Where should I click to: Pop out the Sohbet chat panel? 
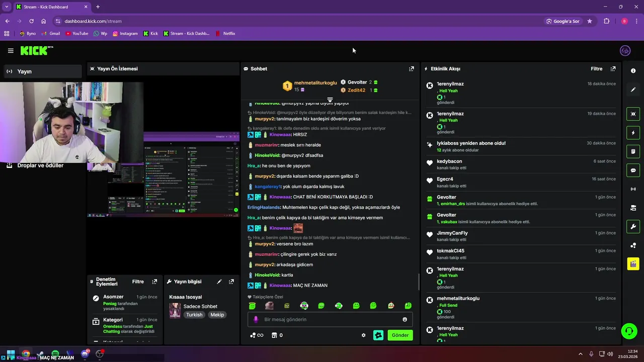(411, 69)
